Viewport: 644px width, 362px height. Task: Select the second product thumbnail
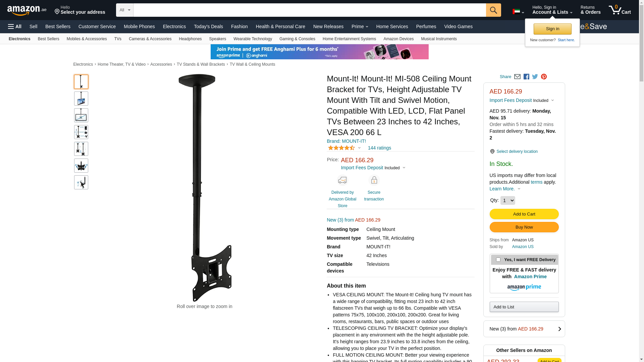coord(81,99)
